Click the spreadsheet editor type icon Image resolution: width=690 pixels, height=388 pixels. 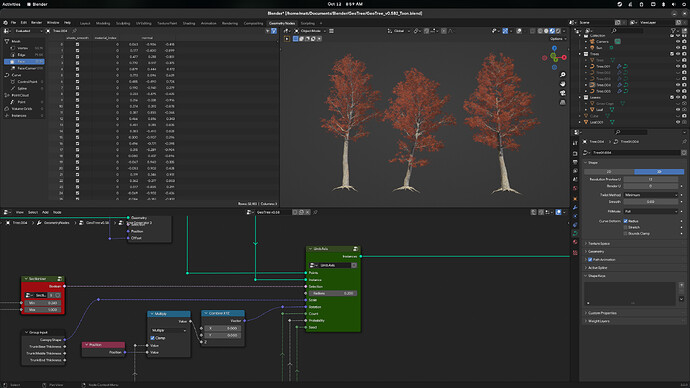click(x=7, y=31)
